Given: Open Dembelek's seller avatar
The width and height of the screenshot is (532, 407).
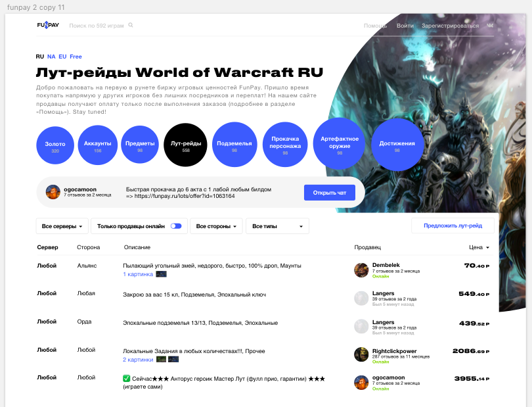Looking at the screenshot, I should (x=361, y=270).
